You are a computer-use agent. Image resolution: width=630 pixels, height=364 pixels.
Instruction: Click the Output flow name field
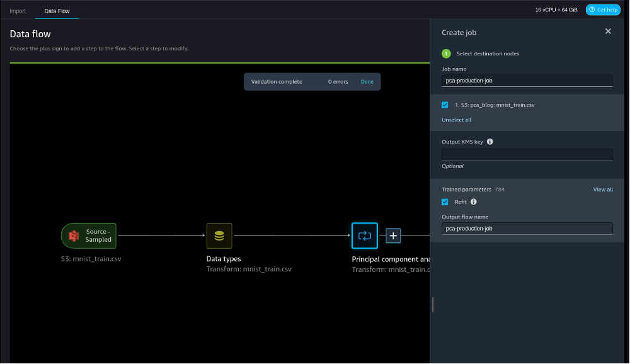(x=527, y=229)
